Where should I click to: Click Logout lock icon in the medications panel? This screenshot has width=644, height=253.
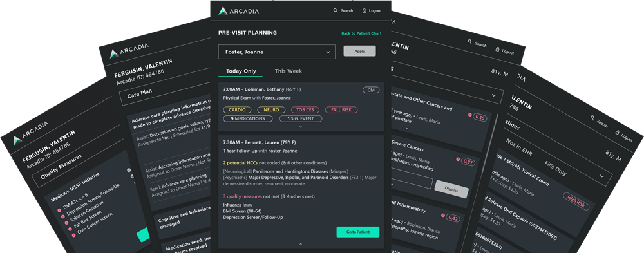(618, 132)
